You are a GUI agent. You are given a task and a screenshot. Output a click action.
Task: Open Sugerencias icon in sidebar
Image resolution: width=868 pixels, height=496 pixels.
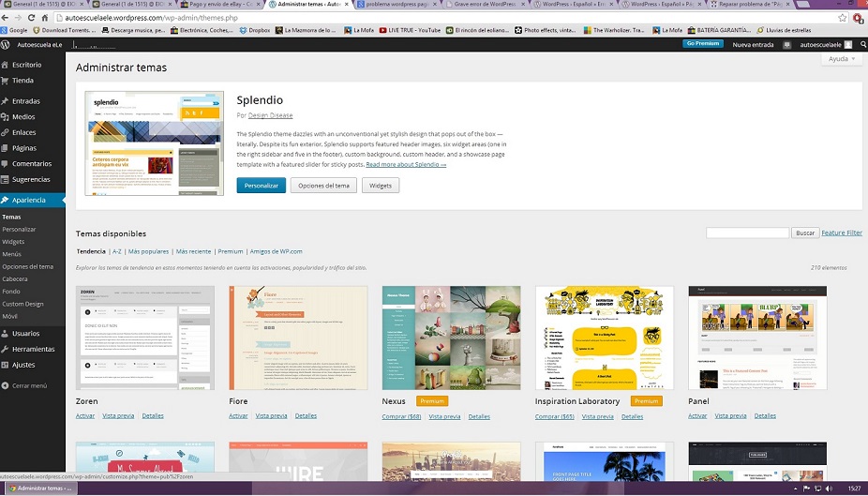coord(5,179)
